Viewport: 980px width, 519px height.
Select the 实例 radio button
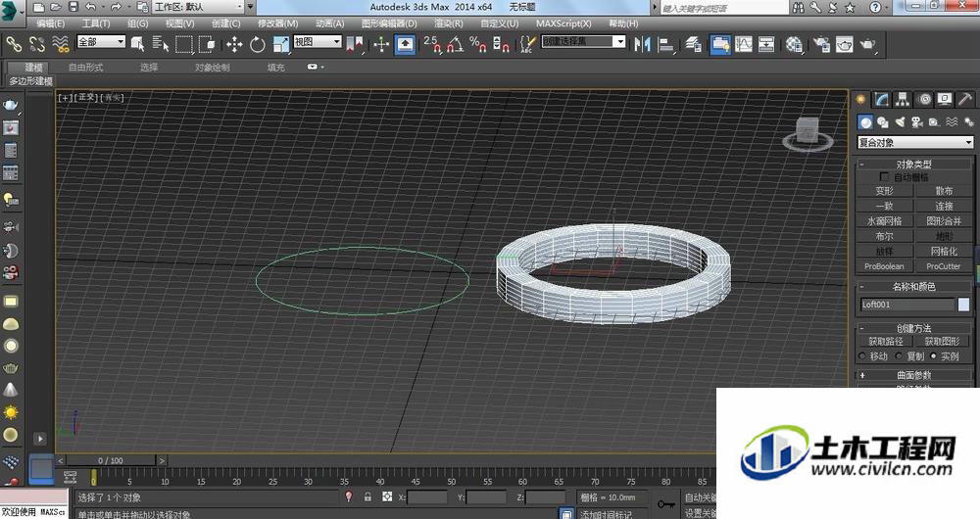934,356
